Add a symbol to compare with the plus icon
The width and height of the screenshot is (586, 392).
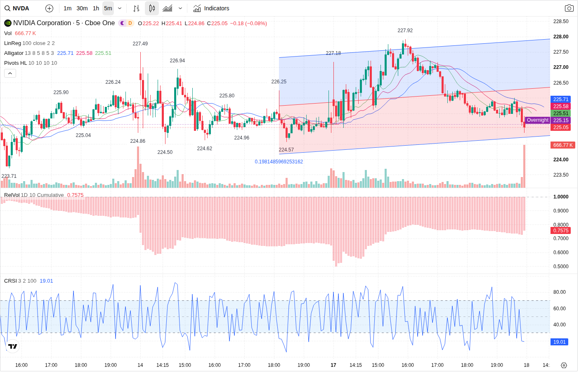pyautogui.click(x=49, y=8)
